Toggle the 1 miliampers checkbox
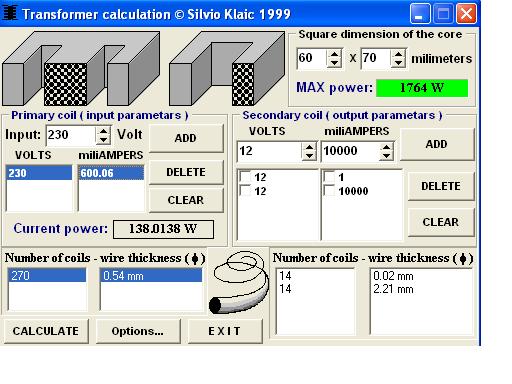Viewport: 512px width, 384px height. (329, 177)
